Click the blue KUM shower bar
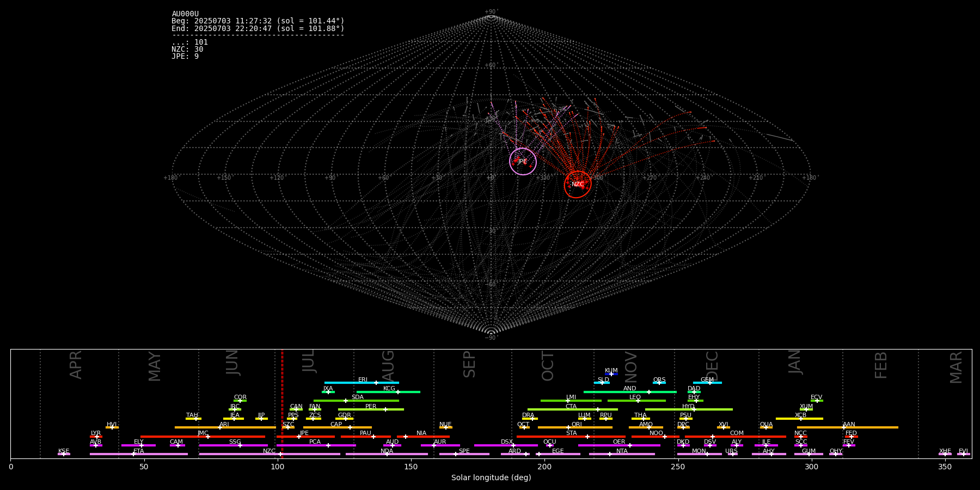Image resolution: width=980 pixels, height=490 pixels. pos(611,374)
